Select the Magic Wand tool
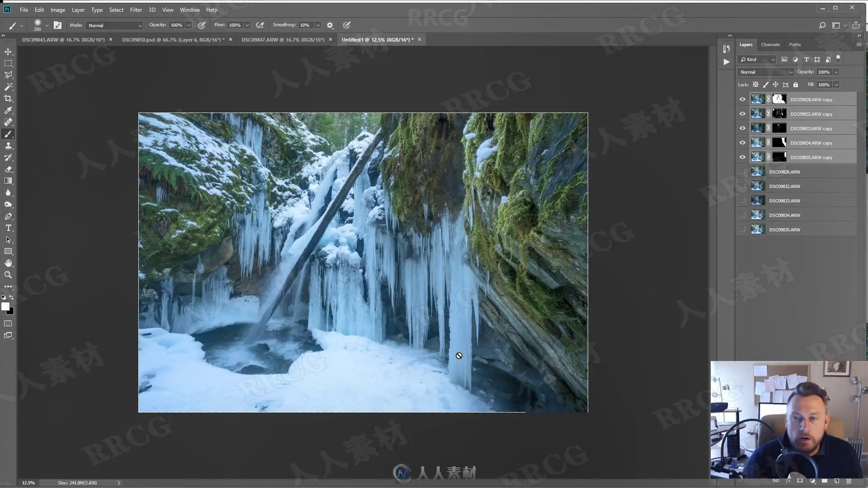 click(8, 87)
